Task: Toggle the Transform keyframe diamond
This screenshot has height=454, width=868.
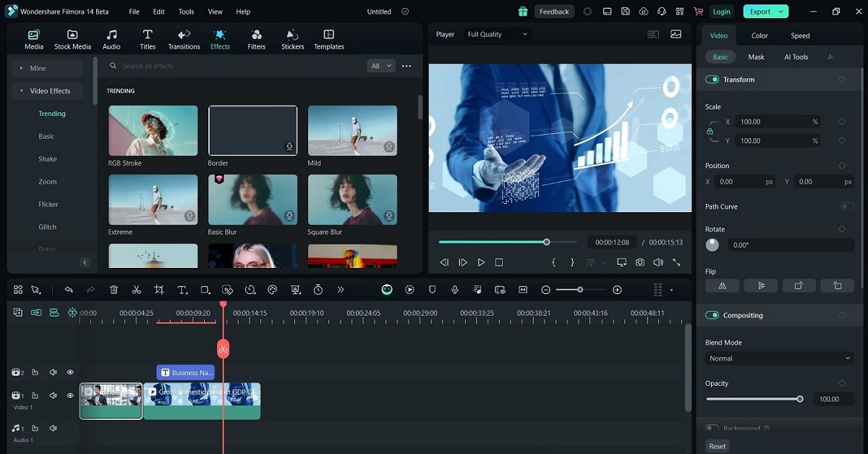Action: tap(842, 80)
